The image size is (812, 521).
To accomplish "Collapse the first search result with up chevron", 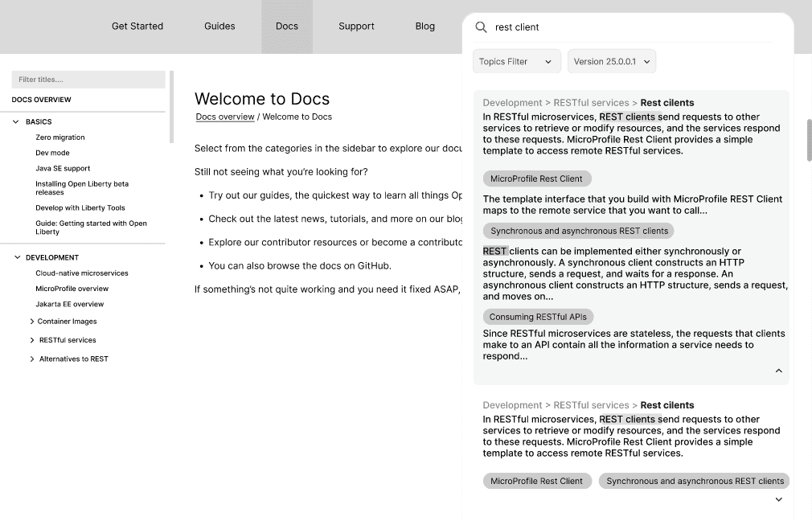I will (x=778, y=371).
